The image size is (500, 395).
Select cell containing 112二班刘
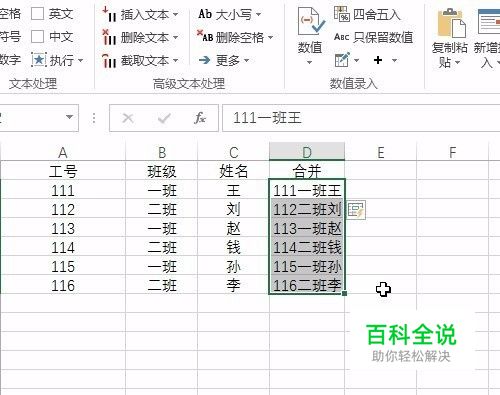point(307,209)
